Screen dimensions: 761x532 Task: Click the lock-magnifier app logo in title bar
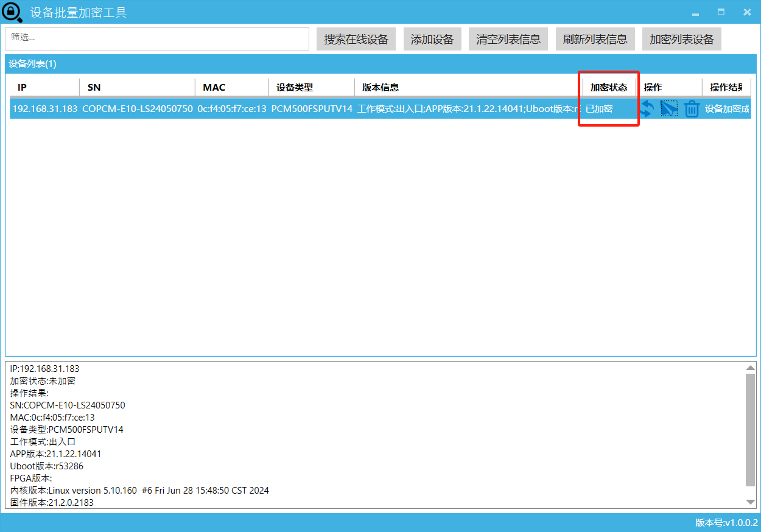[x=12, y=12]
